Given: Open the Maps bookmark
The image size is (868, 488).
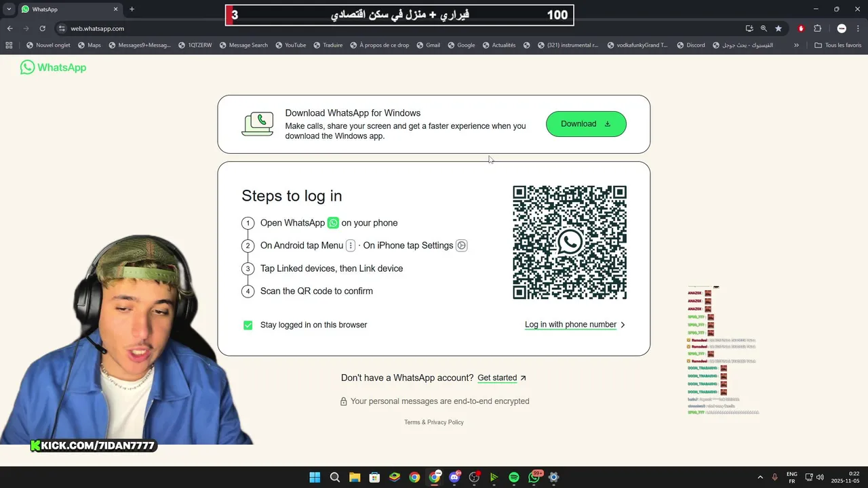Looking at the screenshot, I should coord(90,45).
